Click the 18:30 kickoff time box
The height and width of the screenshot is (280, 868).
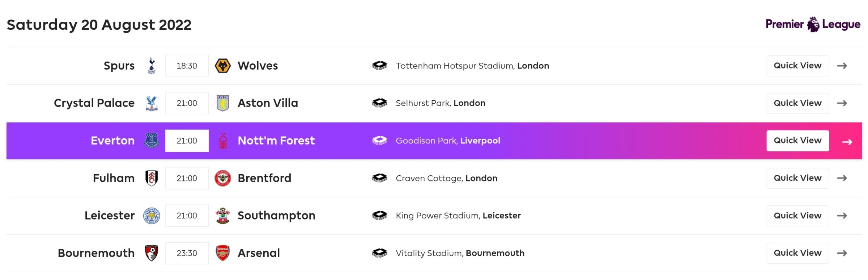pyautogui.click(x=187, y=66)
